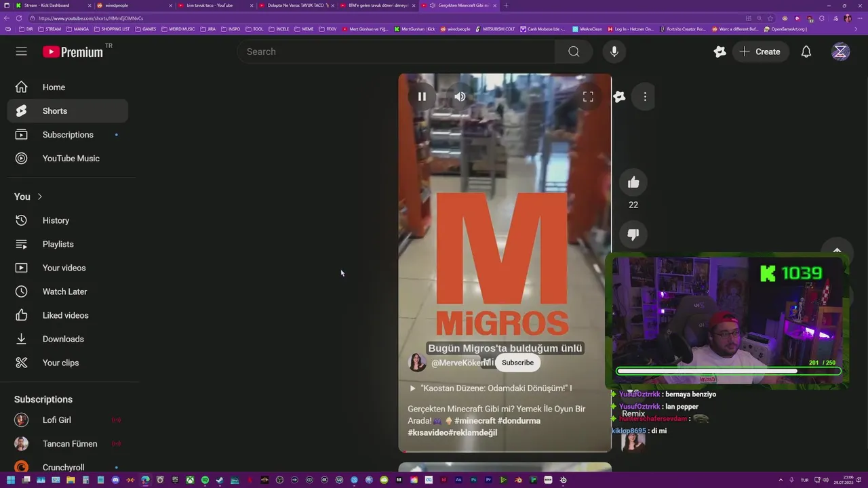The image size is (868, 488).
Task: Enter fullscreen on the Short
Action: click(x=588, y=96)
